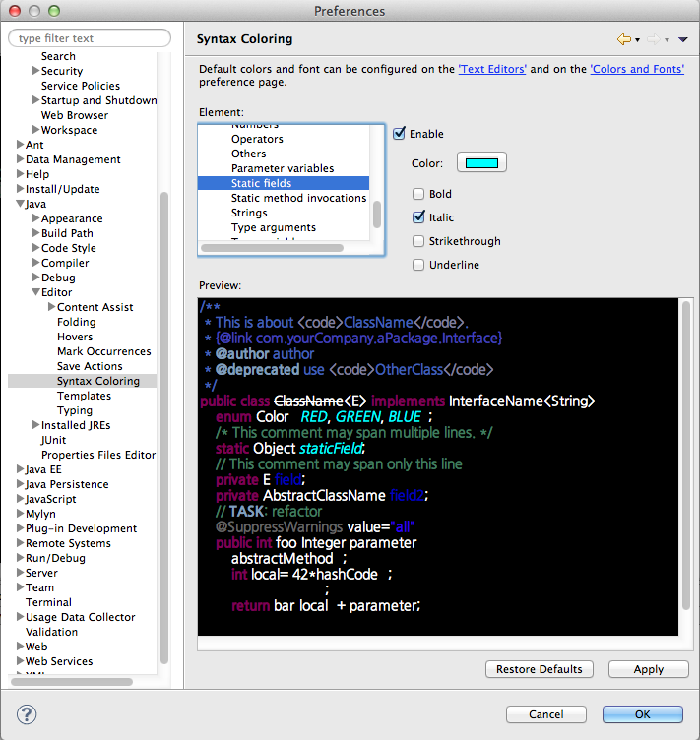This screenshot has width=700, height=740.
Task: Open the cyan Color swatch picker
Action: [x=481, y=162]
